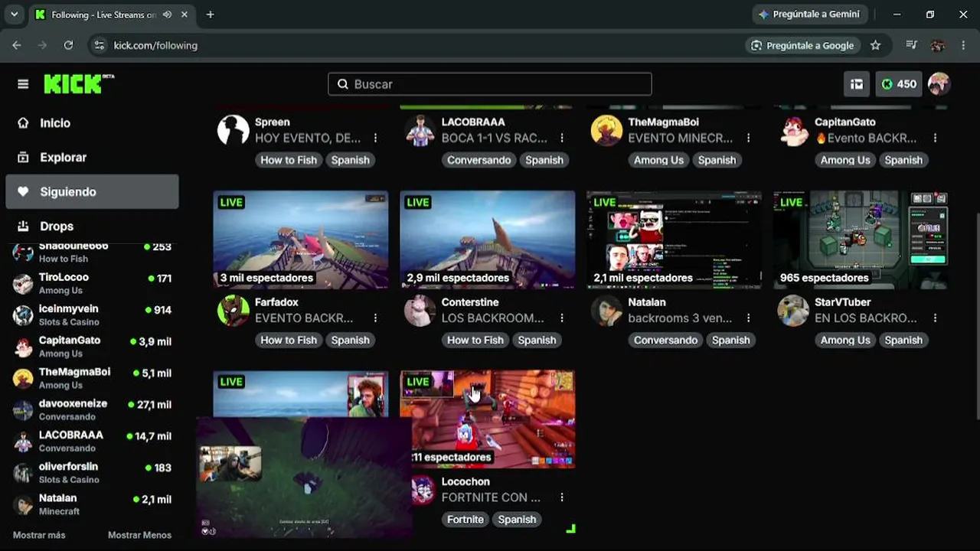This screenshot has width=980, height=551.
Task: Click Natalan avatar in stream grid
Action: pyautogui.click(x=606, y=311)
